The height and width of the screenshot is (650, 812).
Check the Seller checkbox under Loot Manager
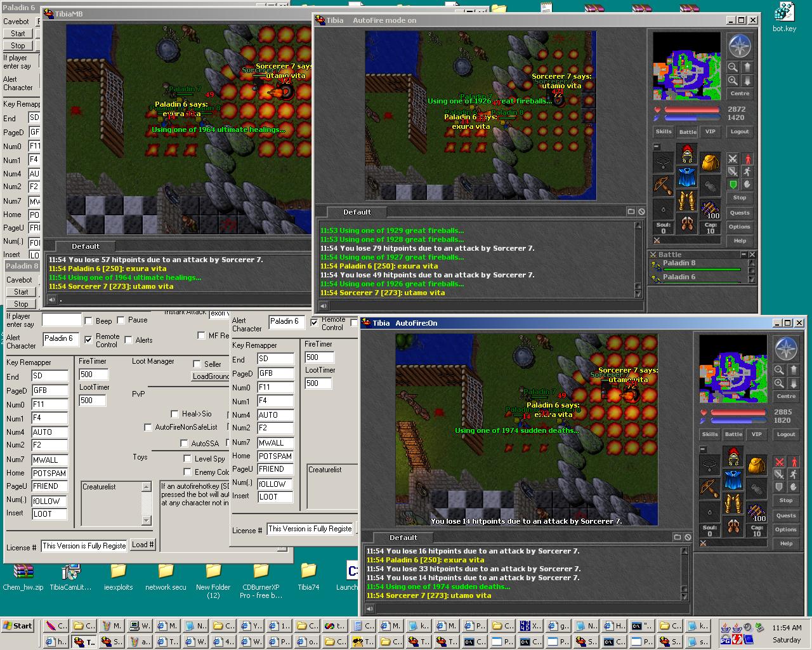coord(197,364)
